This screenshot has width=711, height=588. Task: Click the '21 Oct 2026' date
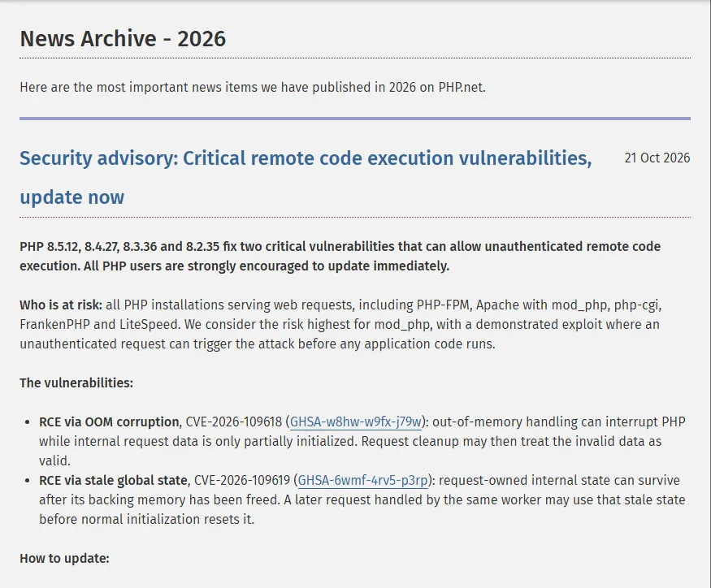click(x=657, y=158)
